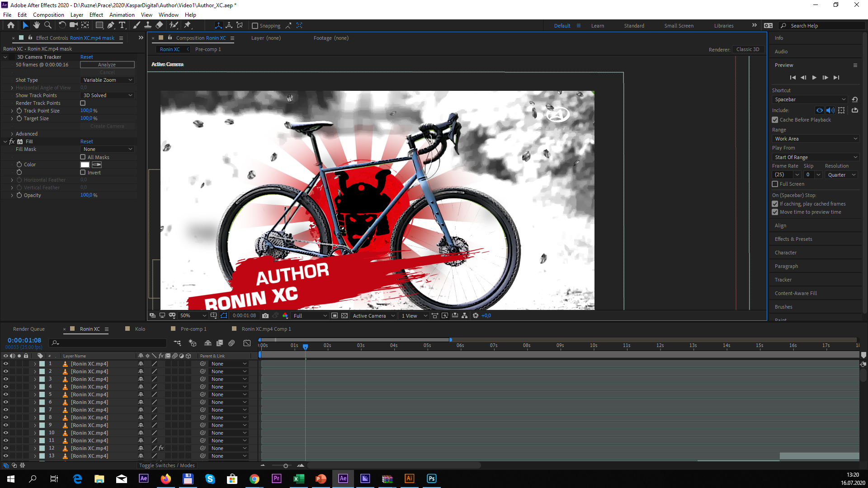This screenshot has height=488, width=868.
Task: Check the All Masks option
Action: coord(83,157)
